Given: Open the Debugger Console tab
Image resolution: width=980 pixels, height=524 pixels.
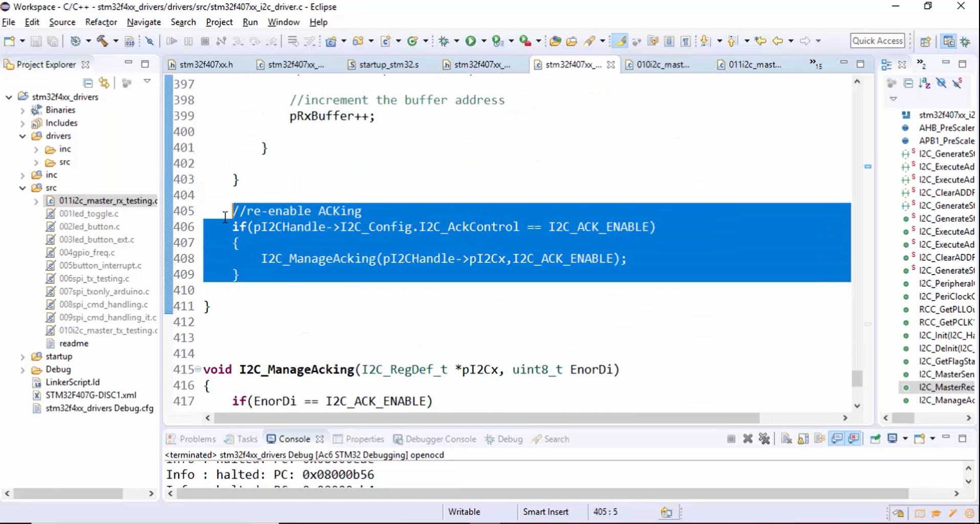Looking at the screenshot, I should click(x=435, y=439).
